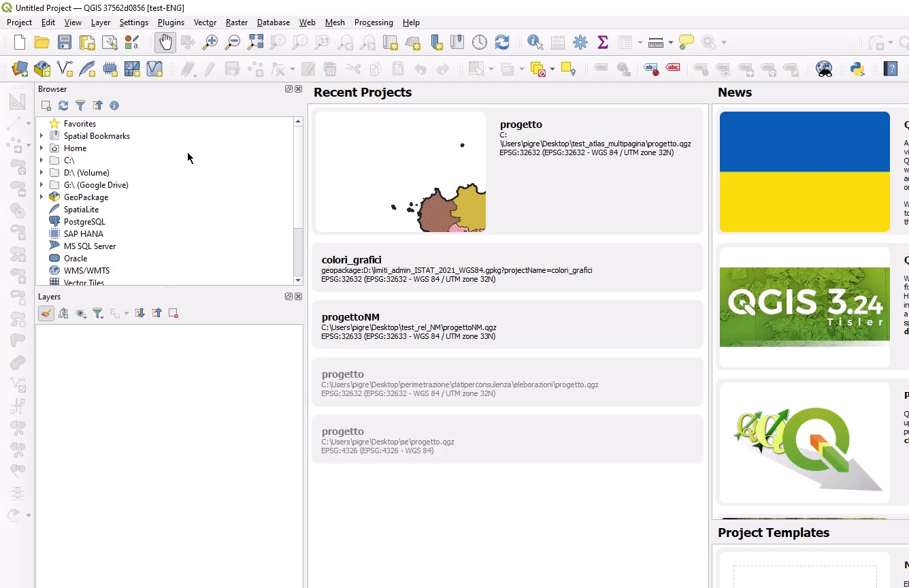Expand the GeoPackage tree node
Viewport: 909px width, 588px height.
(x=42, y=197)
